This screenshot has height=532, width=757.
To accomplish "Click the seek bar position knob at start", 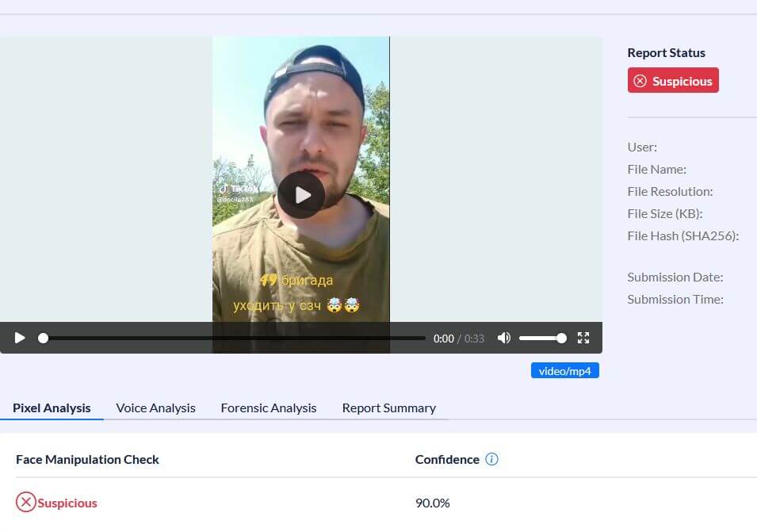I will [x=43, y=338].
